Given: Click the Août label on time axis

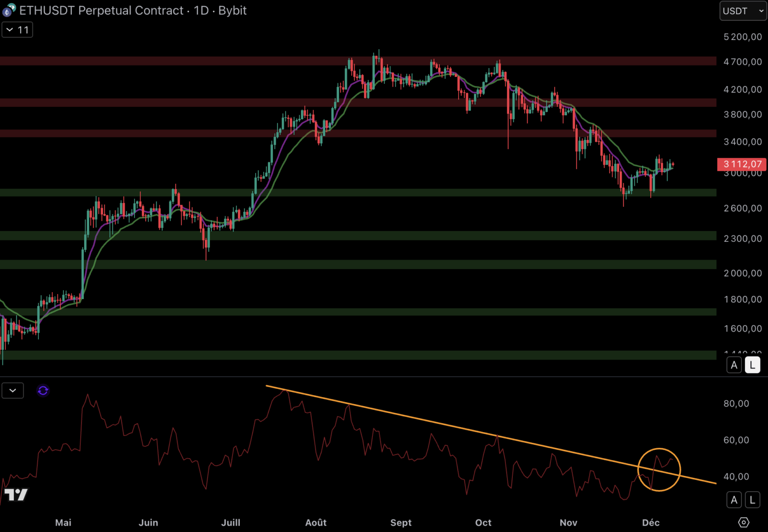Looking at the screenshot, I should 316,523.
